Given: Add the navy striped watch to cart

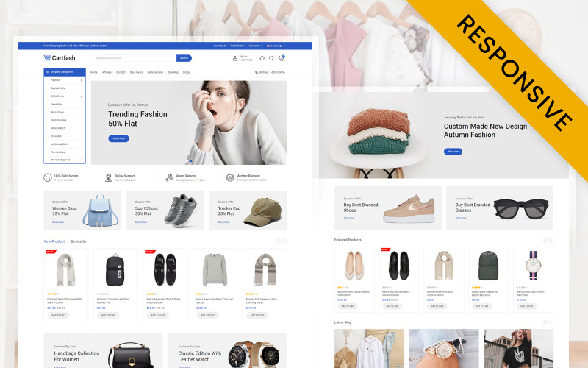Looking at the screenshot, I should tap(526, 306).
